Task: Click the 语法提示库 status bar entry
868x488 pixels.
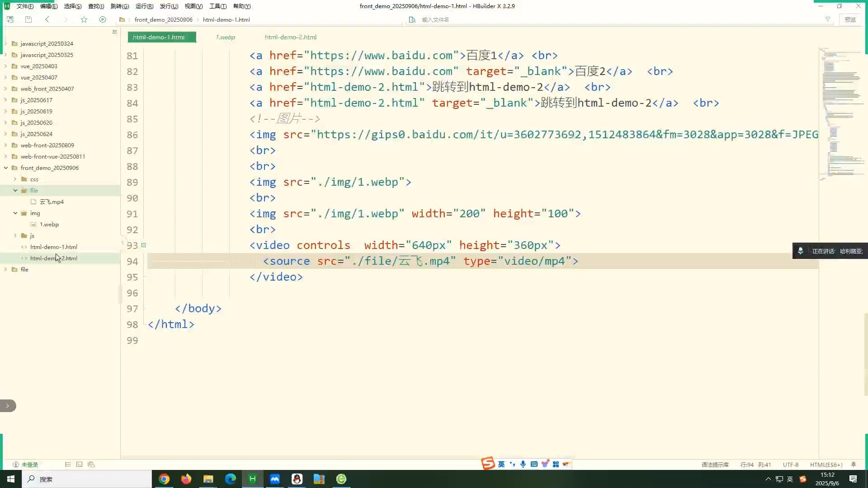Action: [x=715, y=465]
